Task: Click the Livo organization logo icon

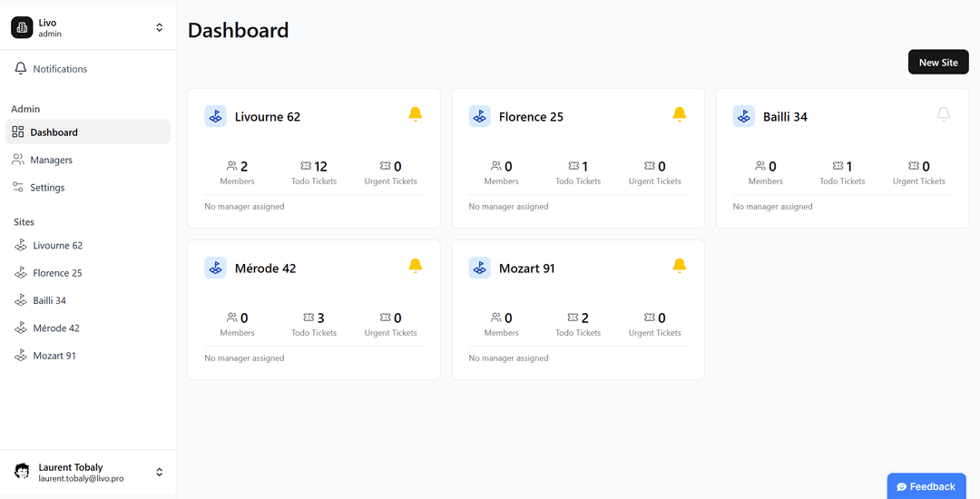Action: 22,28
